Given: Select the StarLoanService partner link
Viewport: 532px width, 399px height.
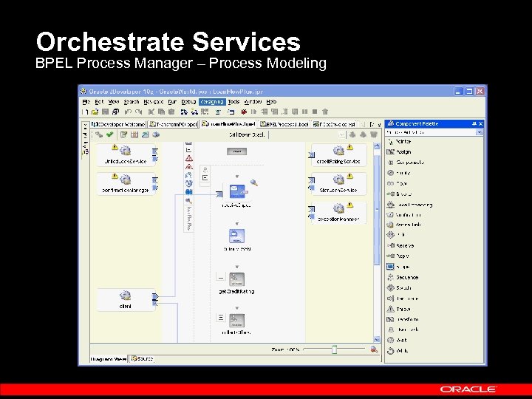Looking at the screenshot, I should point(338,183).
